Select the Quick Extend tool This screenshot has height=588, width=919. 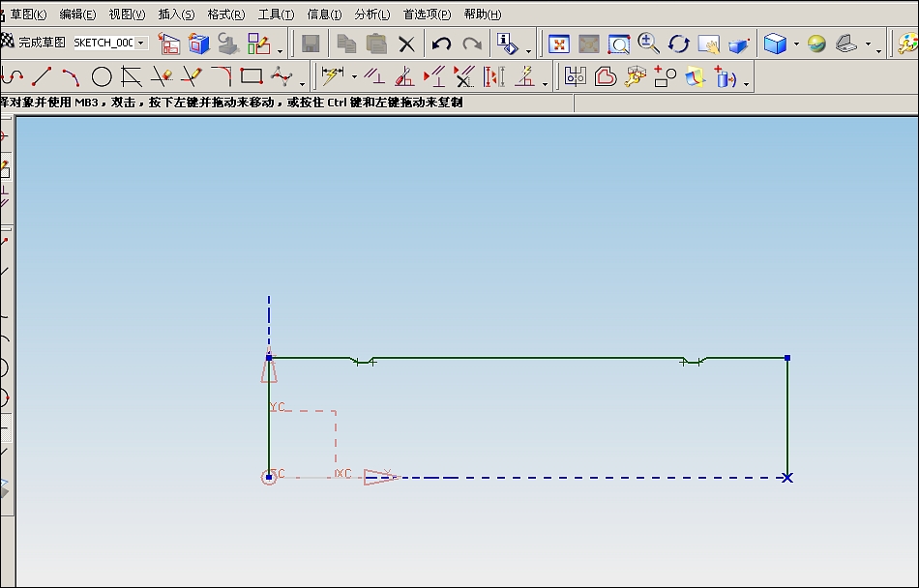192,76
